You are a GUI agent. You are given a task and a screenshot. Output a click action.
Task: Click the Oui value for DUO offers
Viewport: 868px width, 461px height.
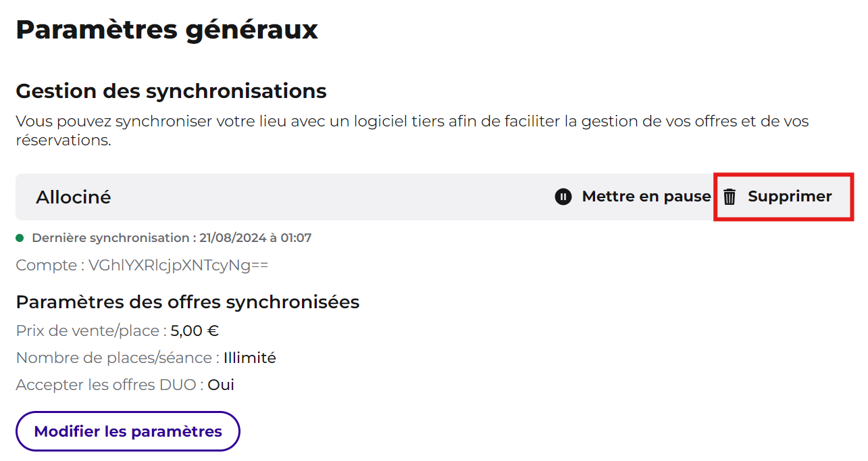point(221,385)
